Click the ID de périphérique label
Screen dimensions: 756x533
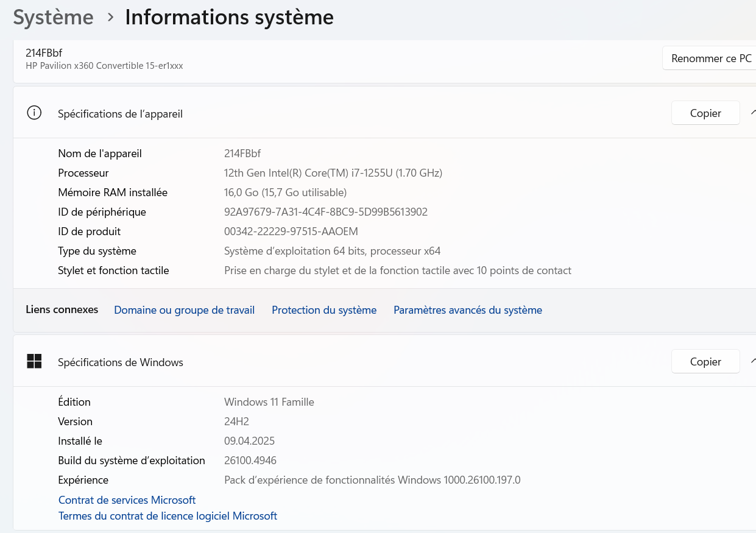click(x=102, y=212)
